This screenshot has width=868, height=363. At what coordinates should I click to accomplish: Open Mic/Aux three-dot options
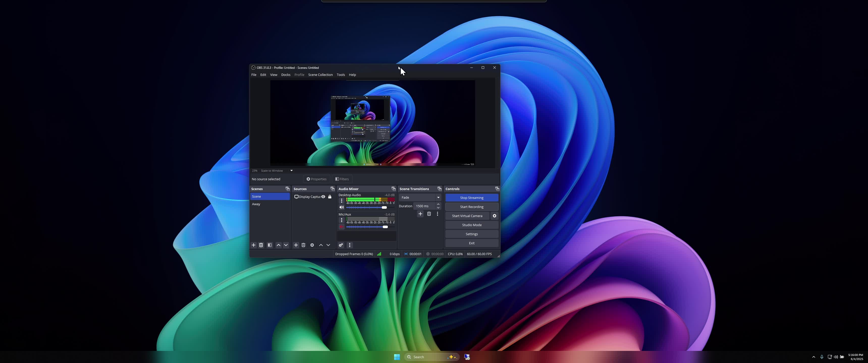coord(341,220)
